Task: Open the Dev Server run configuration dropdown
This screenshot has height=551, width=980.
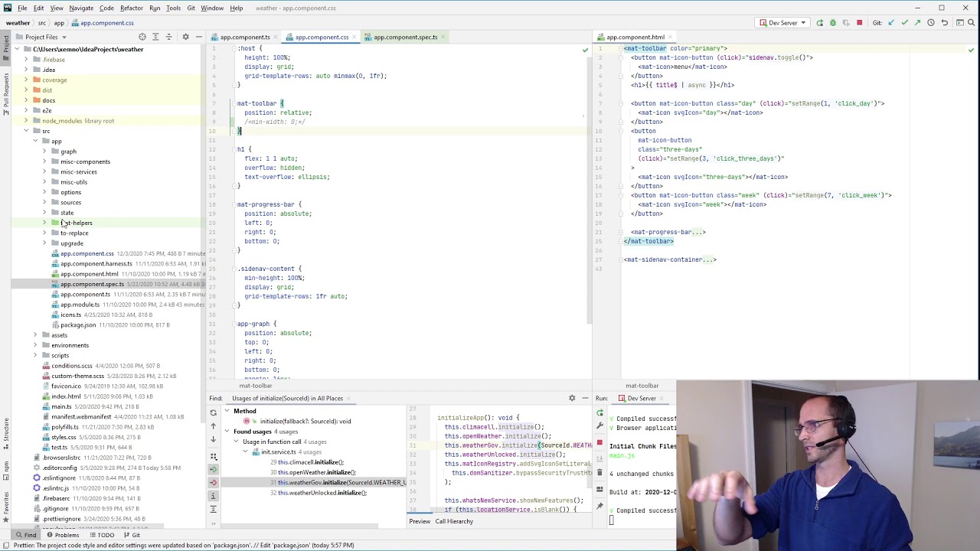Action: pyautogui.click(x=782, y=23)
